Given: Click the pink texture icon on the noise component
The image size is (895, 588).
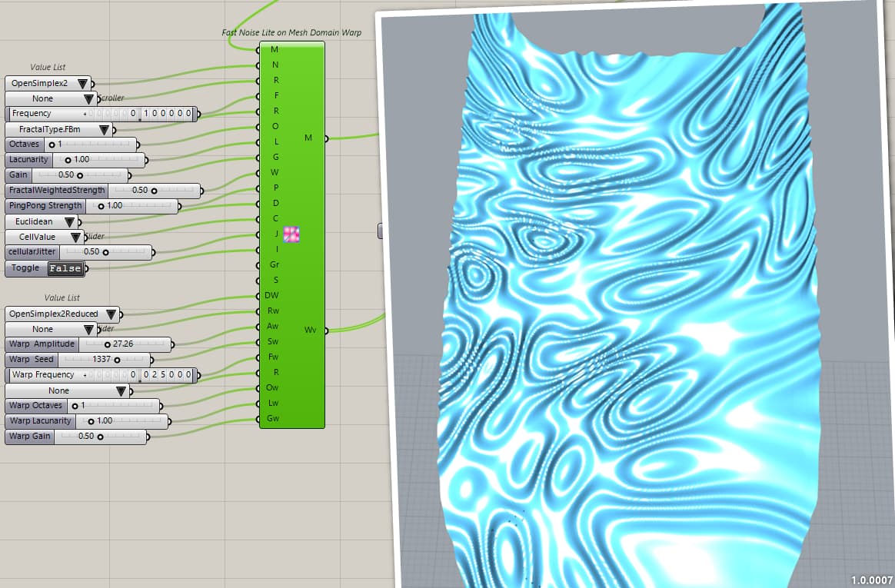Looking at the screenshot, I should [291, 233].
